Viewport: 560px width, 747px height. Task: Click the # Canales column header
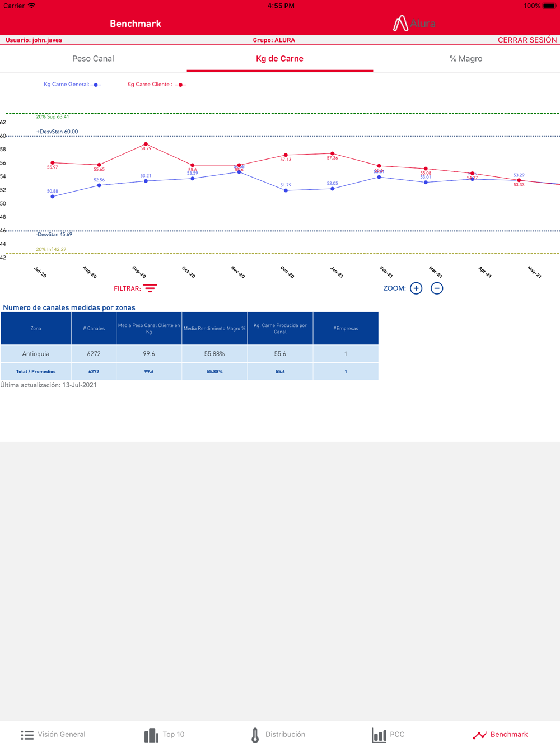(x=94, y=329)
